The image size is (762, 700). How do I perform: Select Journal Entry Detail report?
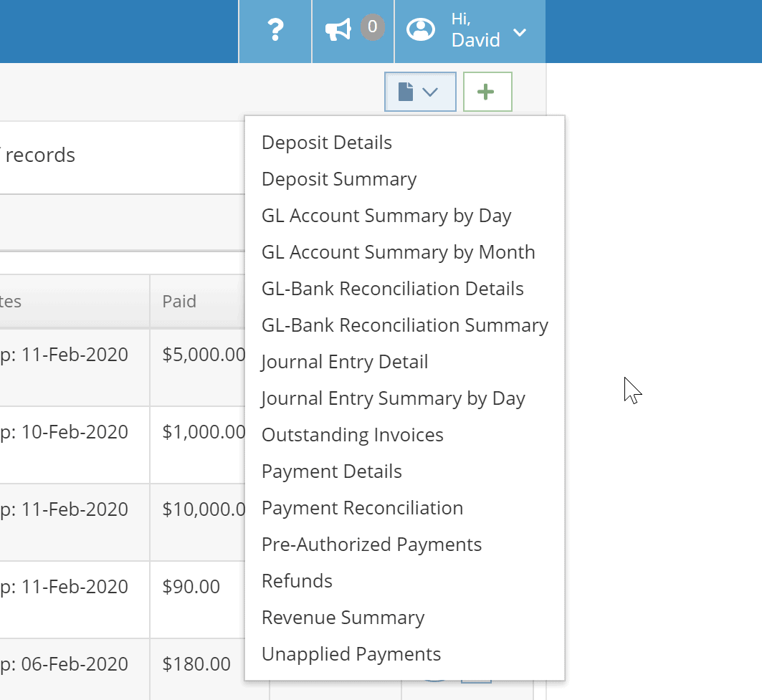(345, 362)
